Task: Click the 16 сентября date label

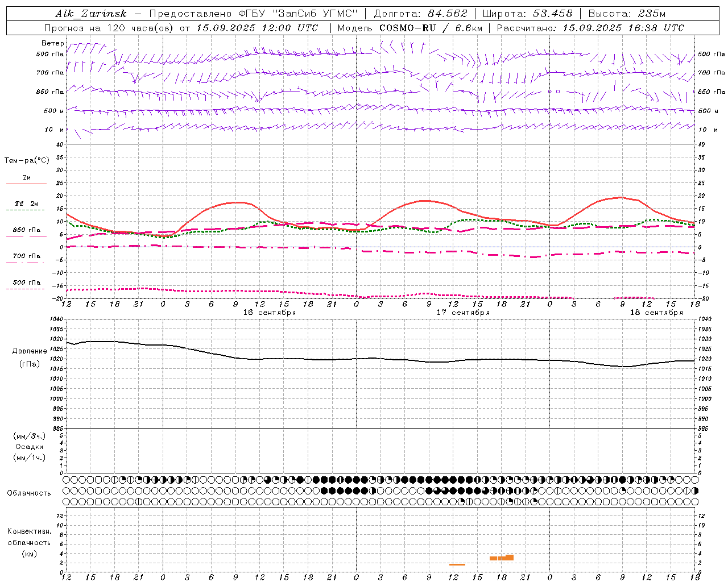Action: coord(270,313)
